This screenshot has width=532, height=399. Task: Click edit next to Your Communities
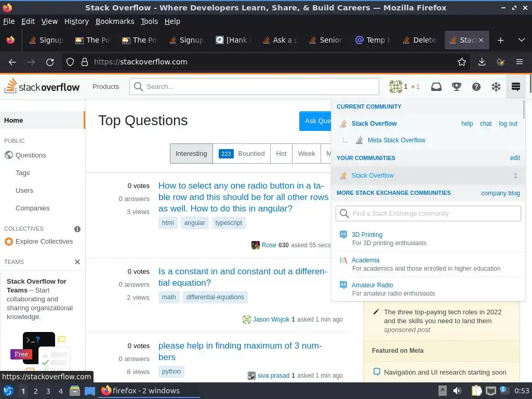click(515, 158)
